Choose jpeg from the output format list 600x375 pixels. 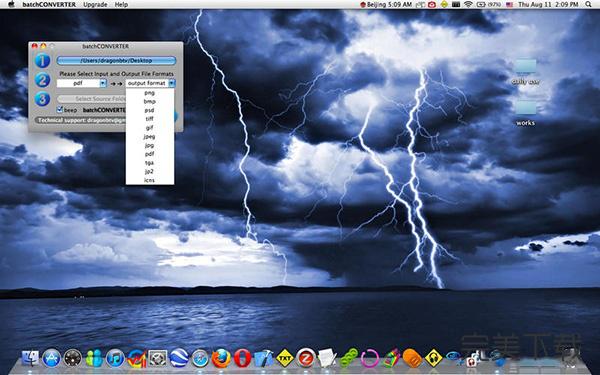coord(150,137)
